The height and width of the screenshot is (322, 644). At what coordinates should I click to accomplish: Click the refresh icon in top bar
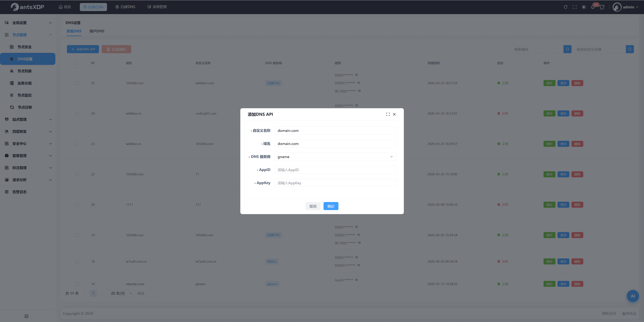point(566,7)
